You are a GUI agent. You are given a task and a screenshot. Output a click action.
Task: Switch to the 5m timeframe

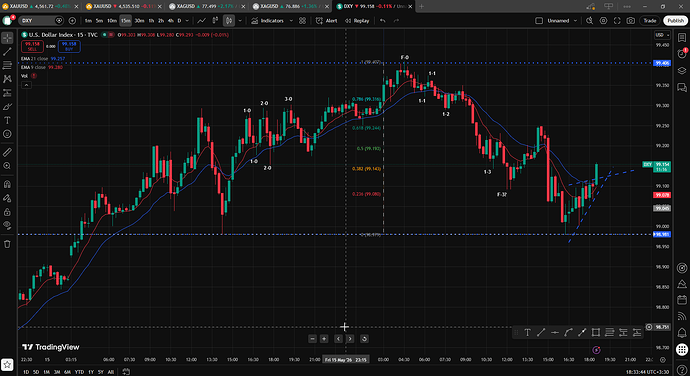(99, 21)
